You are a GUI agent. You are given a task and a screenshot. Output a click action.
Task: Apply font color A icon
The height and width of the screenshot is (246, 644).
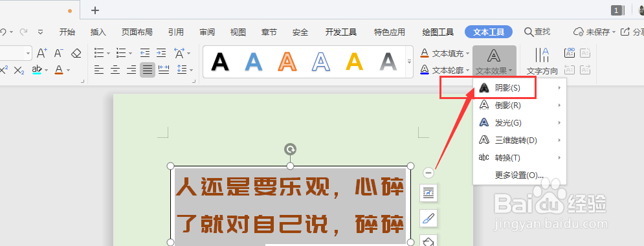59,70
